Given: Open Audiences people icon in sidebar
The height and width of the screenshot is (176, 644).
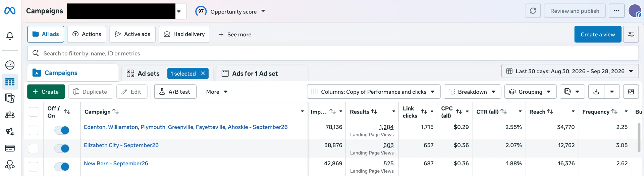Looking at the screenshot, I should pyautogui.click(x=10, y=115).
